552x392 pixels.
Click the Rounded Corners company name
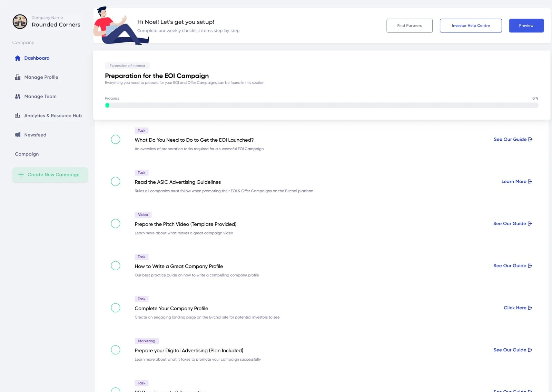pyautogui.click(x=56, y=24)
